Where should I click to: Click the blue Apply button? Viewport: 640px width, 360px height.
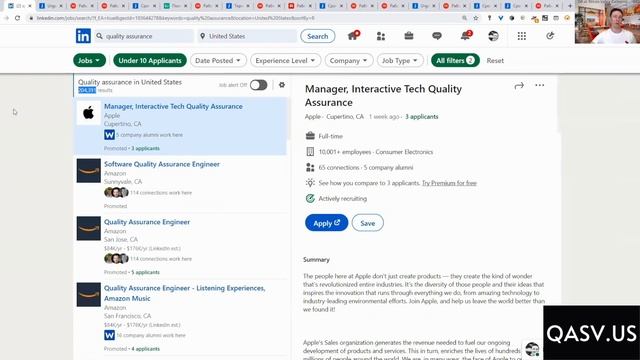pyautogui.click(x=327, y=223)
